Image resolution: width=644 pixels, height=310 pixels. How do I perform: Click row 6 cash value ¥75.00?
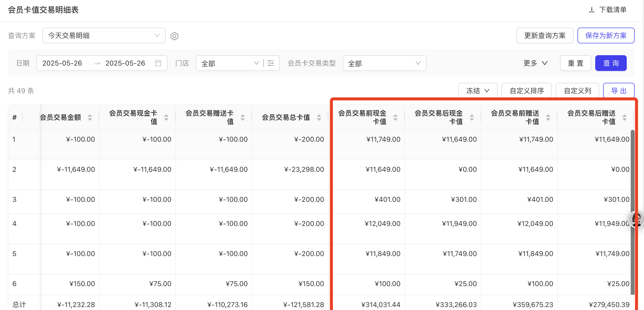[x=160, y=283]
